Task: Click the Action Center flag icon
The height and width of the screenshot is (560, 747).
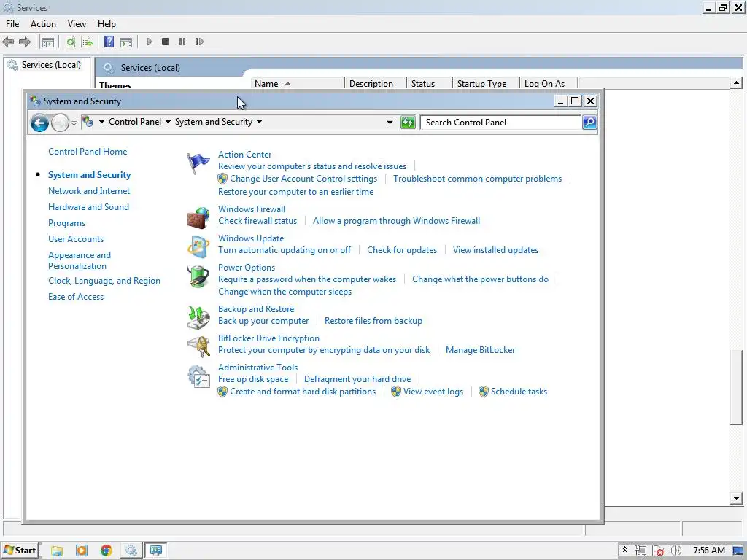Action: tap(198, 163)
